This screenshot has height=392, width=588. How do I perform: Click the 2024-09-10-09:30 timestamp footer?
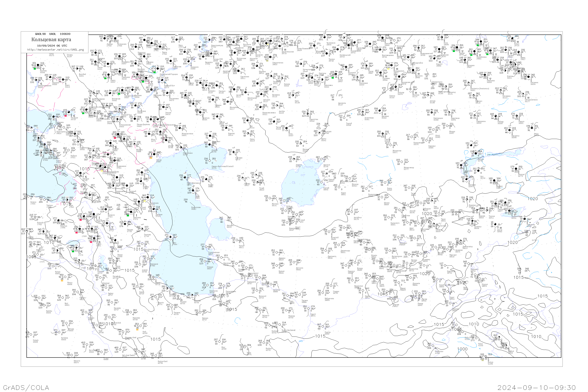coord(536,387)
